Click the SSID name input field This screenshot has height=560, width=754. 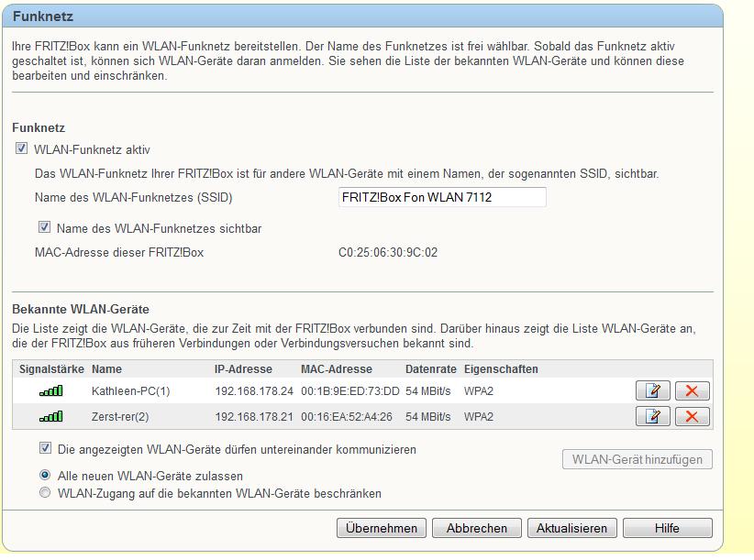(442, 197)
